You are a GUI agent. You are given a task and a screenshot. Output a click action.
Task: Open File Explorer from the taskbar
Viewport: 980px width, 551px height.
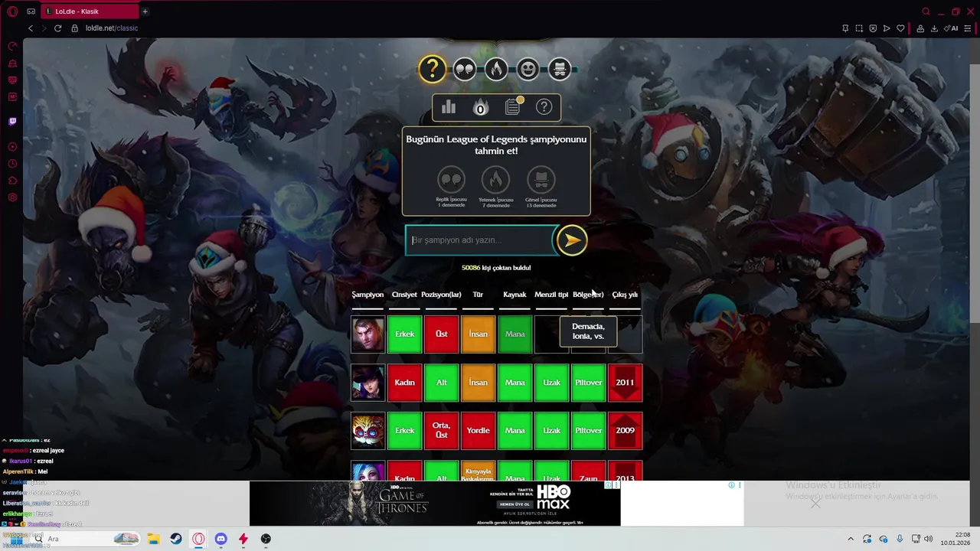(x=153, y=539)
